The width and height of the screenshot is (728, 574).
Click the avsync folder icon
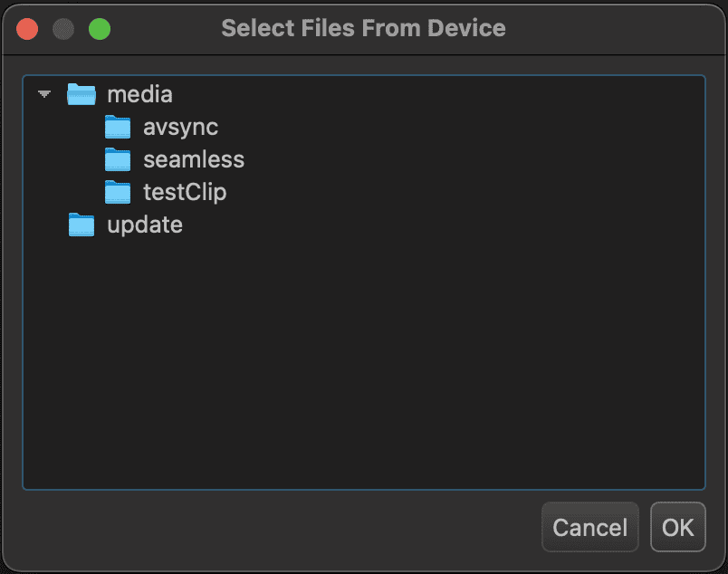pyautogui.click(x=118, y=128)
